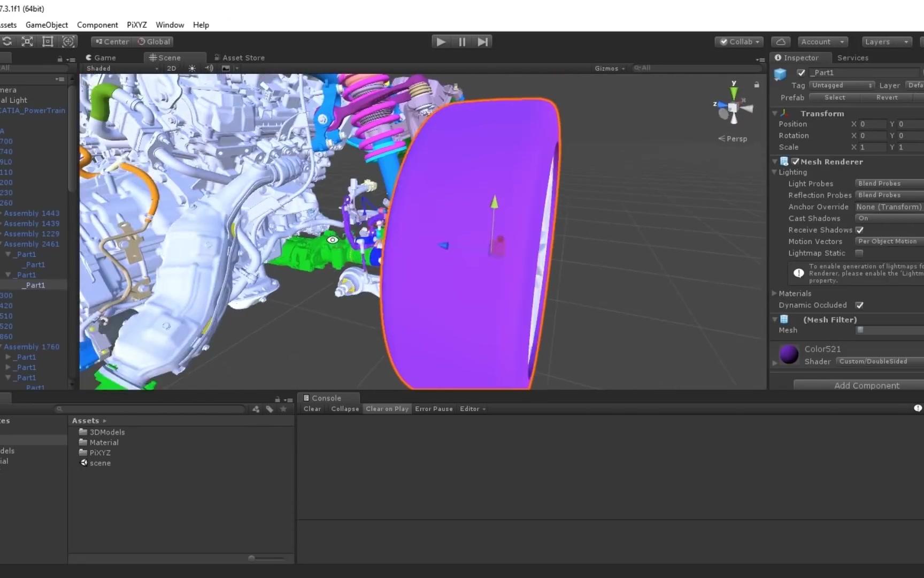Viewport: 924px width, 578px height.
Task: Click the Add Component button
Action: [867, 385]
